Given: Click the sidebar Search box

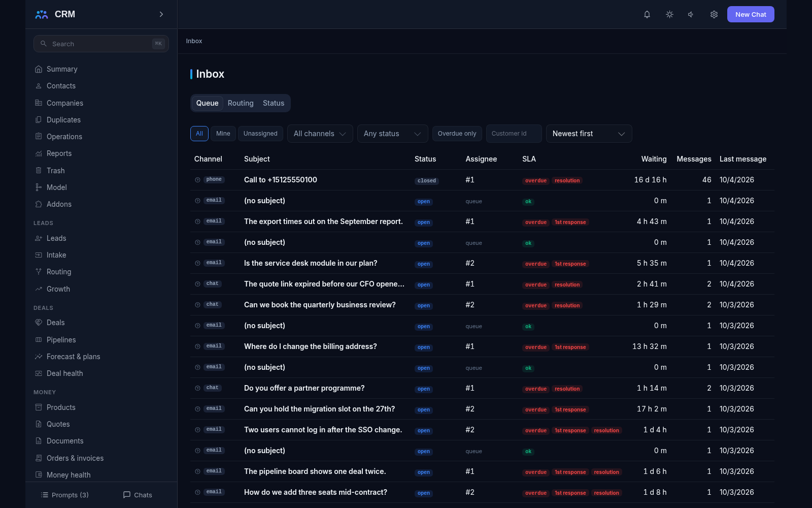Looking at the screenshot, I should (x=101, y=44).
